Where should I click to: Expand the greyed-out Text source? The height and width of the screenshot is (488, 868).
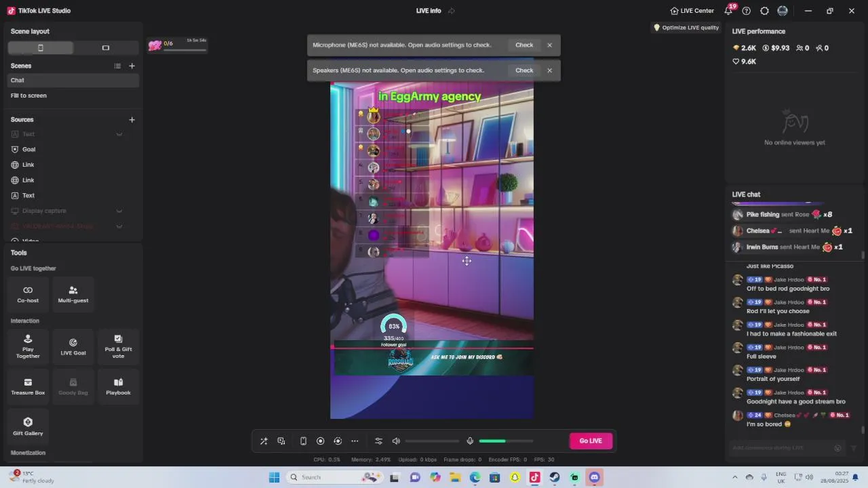pyautogui.click(x=119, y=134)
